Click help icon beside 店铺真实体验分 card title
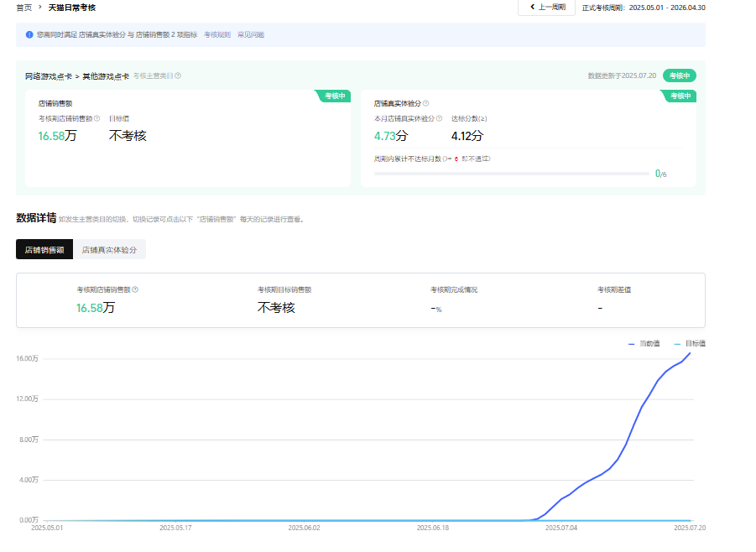 [425, 103]
